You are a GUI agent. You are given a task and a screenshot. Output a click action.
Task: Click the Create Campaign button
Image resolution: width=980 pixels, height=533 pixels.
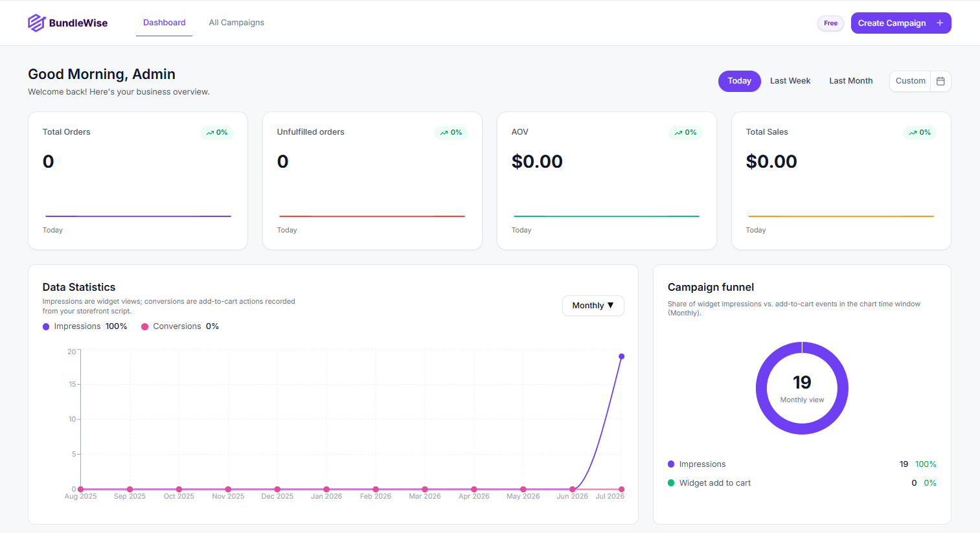901,23
